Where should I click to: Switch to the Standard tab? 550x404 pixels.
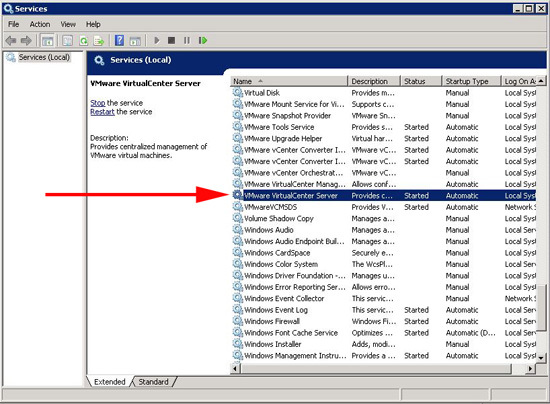[x=153, y=382]
